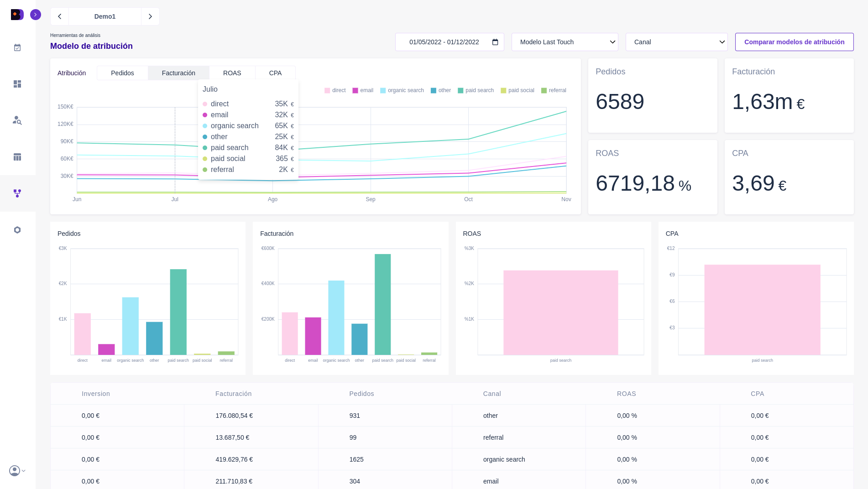868x489 pixels.
Task: Click the other bar in Facturación chart
Action: [x=360, y=339]
